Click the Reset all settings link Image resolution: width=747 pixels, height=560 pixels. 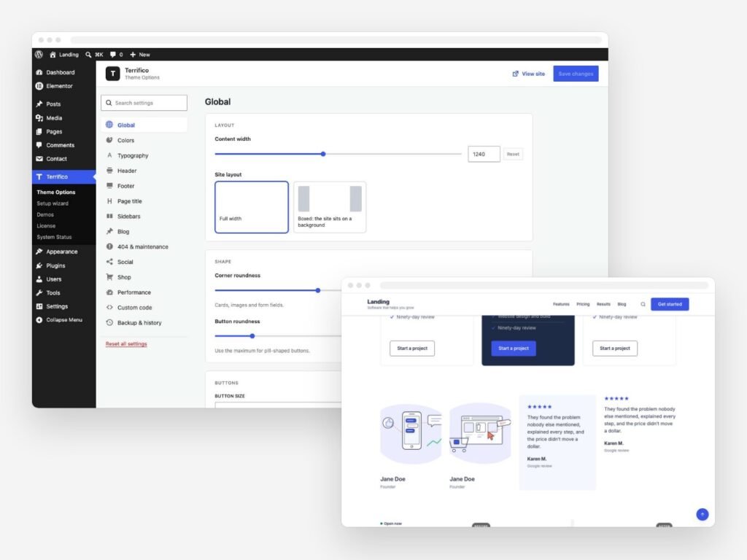(x=126, y=344)
